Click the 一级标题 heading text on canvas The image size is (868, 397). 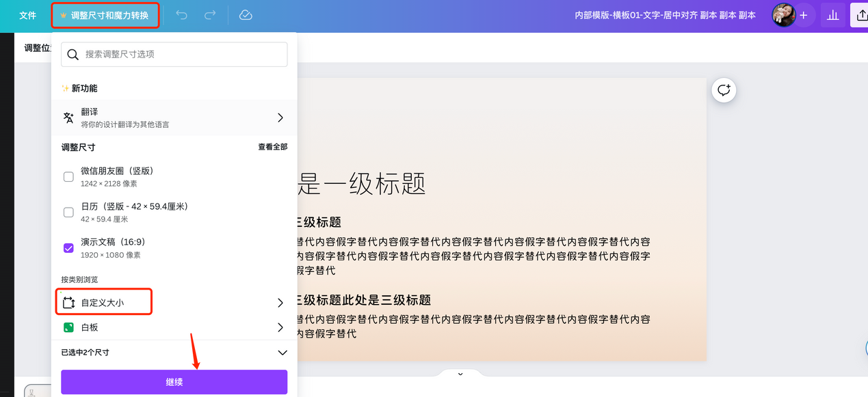tap(362, 184)
